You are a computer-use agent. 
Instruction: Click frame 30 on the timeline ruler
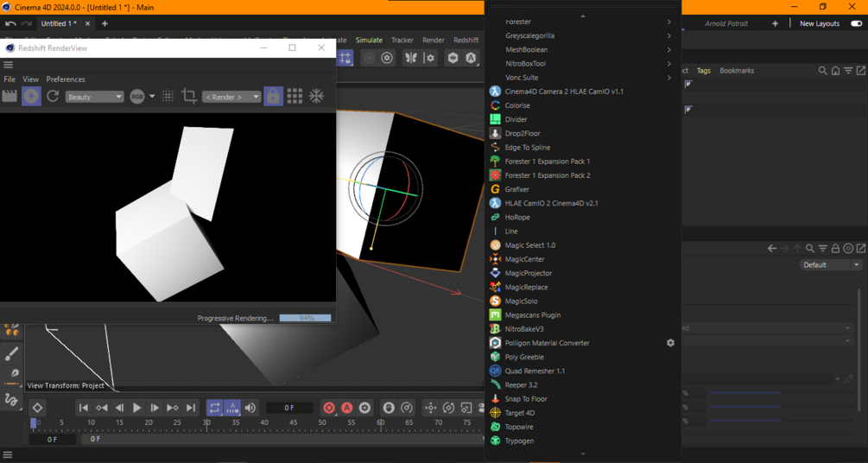coord(206,422)
